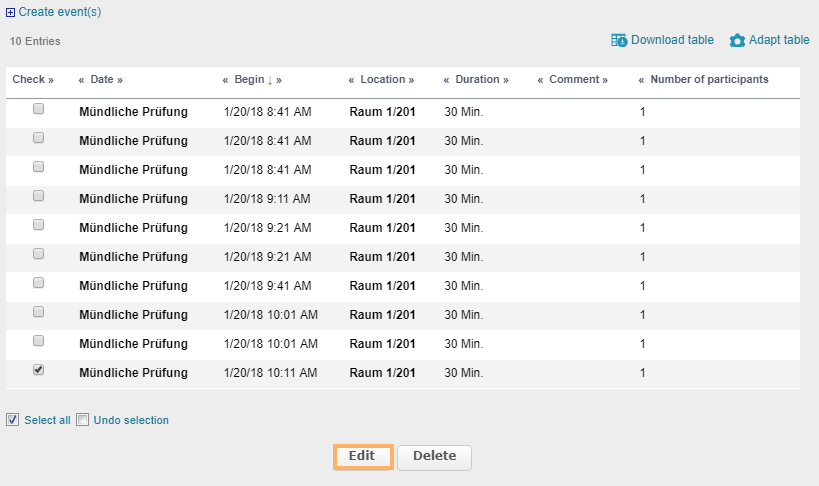The image size is (819, 486).
Task: Open the Create event(s) link
Action: 59,13
